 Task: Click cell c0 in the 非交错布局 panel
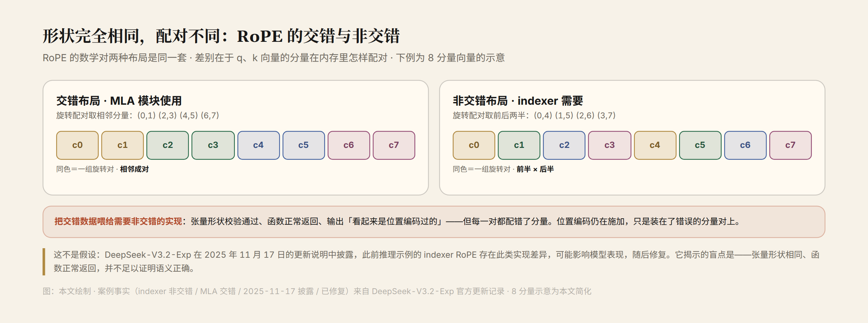(x=474, y=145)
